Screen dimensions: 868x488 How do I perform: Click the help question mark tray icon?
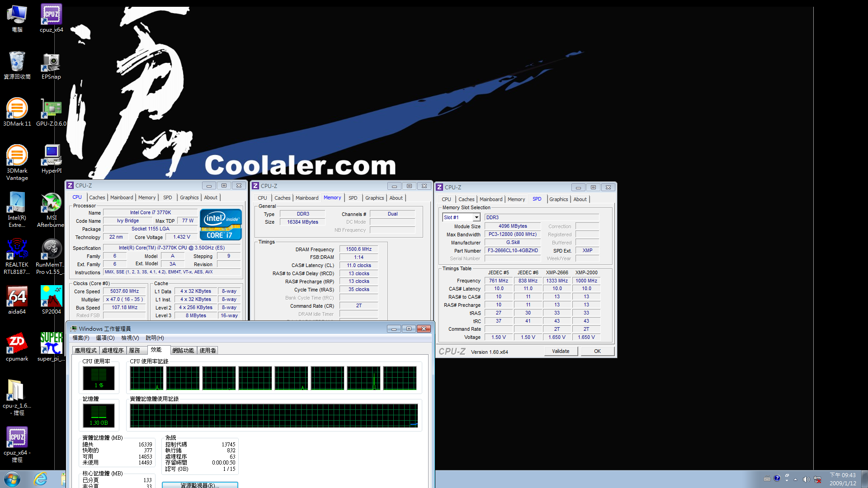(777, 479)
